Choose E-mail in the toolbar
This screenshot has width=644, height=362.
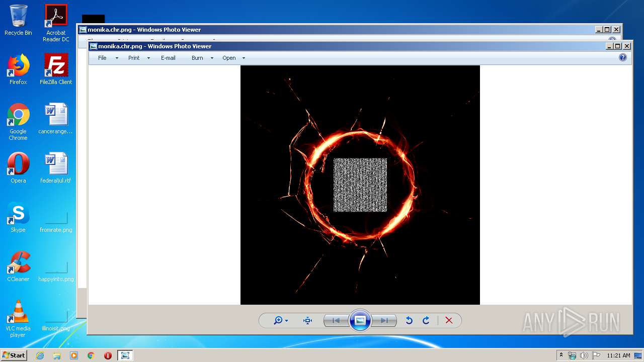click(168, 58)
